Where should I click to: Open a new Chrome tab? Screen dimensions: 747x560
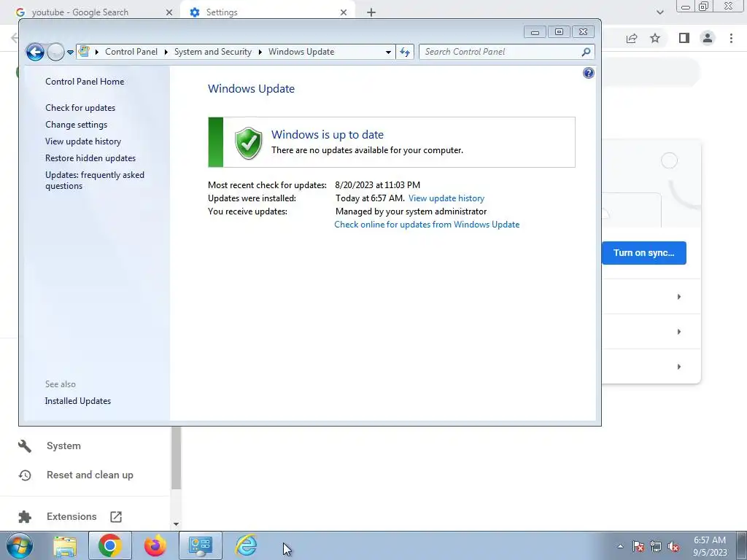pos(371,12)
